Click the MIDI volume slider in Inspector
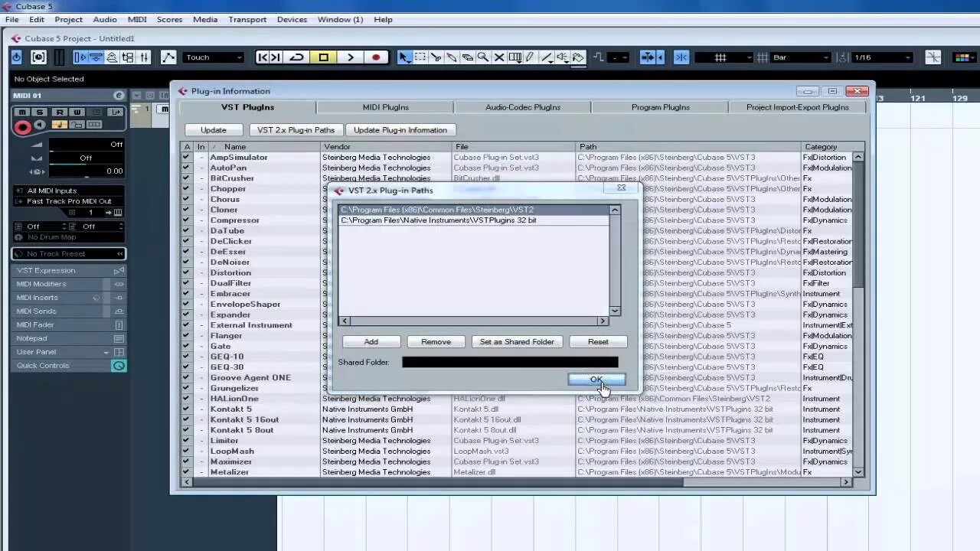Image resolution: width=980 pixels, height=551 pixels. point(86,144)
